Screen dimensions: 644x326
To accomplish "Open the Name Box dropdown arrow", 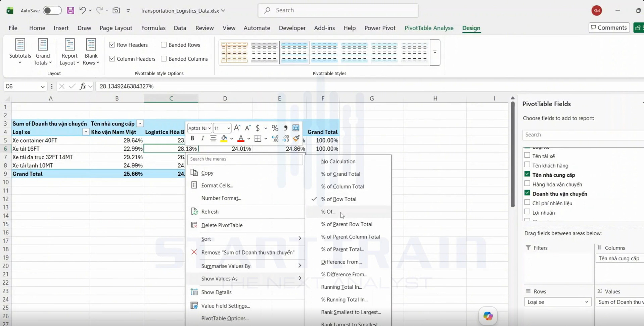I will 43,87.
